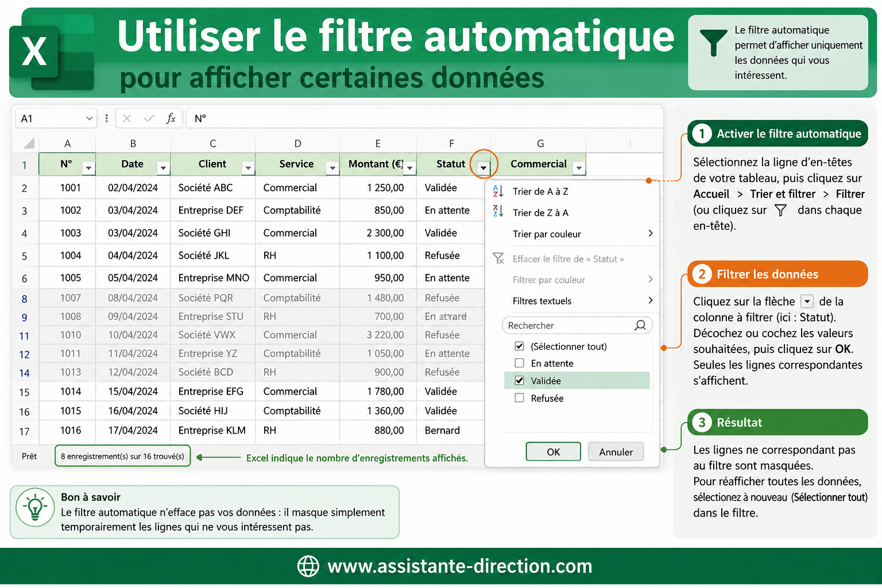Expand the Trier par couleur submenu
The width and height of the screenshot is (882, 588).
[650, 233]
